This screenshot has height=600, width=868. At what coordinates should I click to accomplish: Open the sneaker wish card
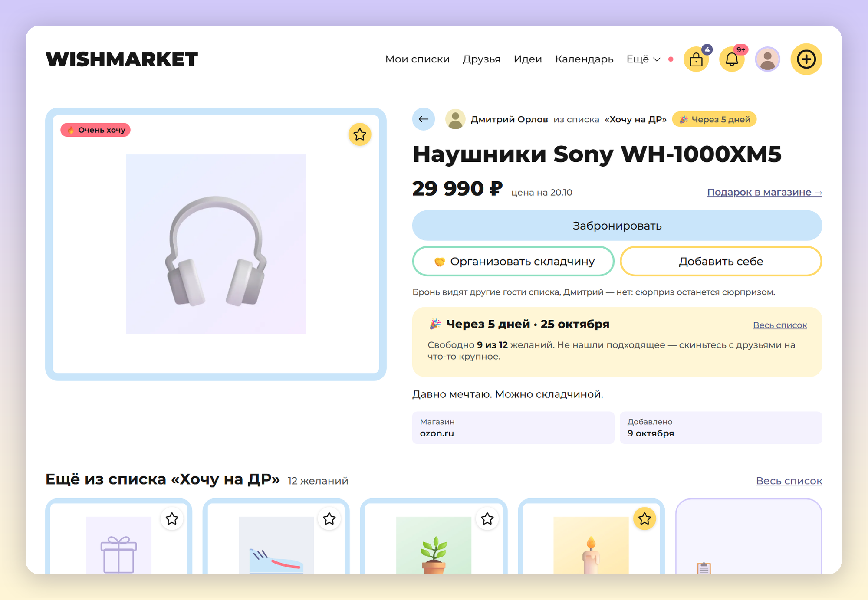click(276, 537)
